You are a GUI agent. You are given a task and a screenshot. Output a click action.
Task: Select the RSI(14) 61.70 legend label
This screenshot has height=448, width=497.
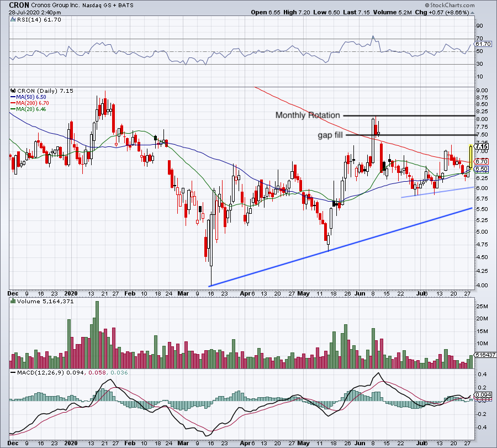click(39, 20)
